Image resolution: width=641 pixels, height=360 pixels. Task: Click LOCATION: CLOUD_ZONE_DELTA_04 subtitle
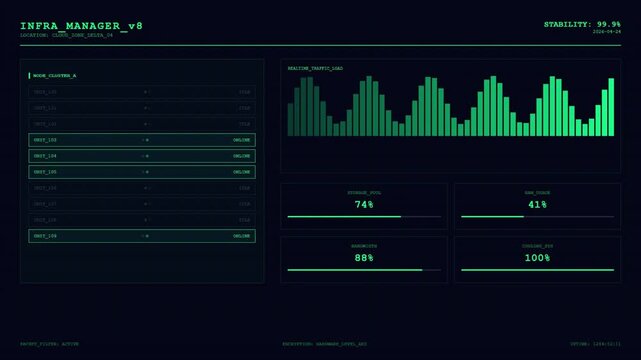click(66, 35)
